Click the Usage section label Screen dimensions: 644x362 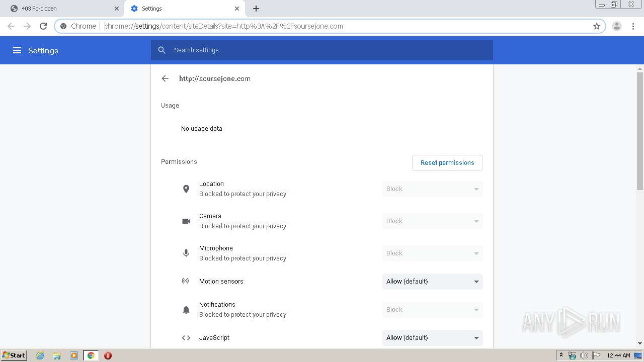click(x=170, y=106)
